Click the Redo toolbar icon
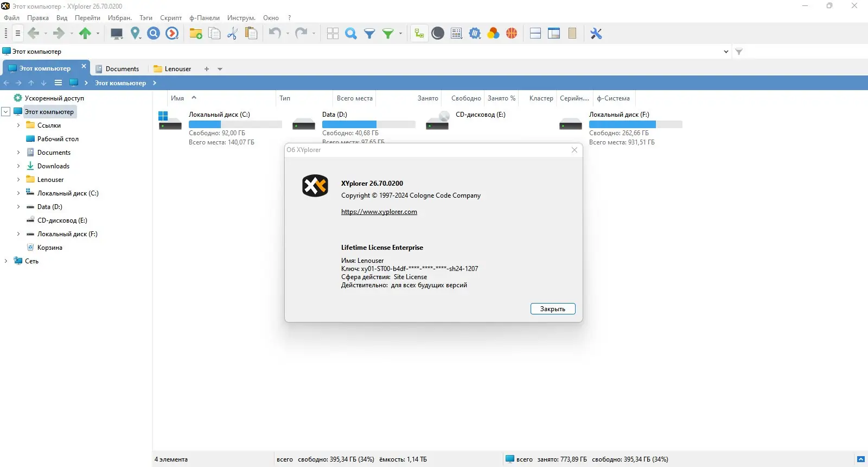 [x=301, y=34]
